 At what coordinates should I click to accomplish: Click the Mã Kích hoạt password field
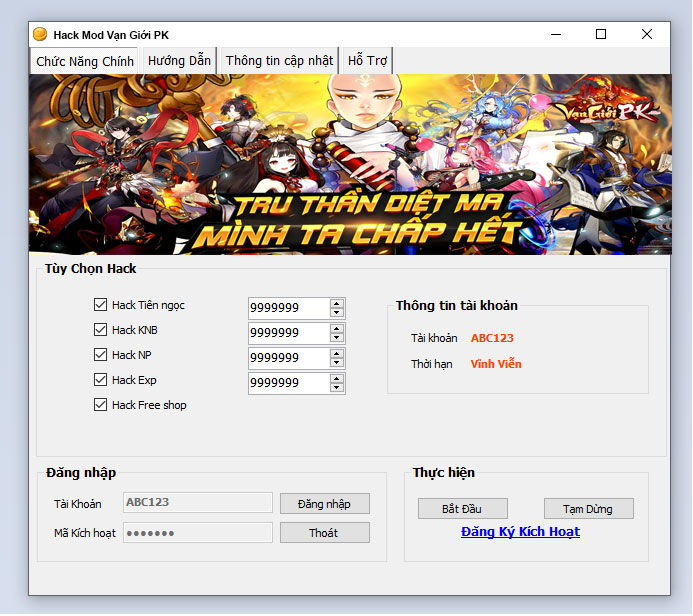coord(198,532)
